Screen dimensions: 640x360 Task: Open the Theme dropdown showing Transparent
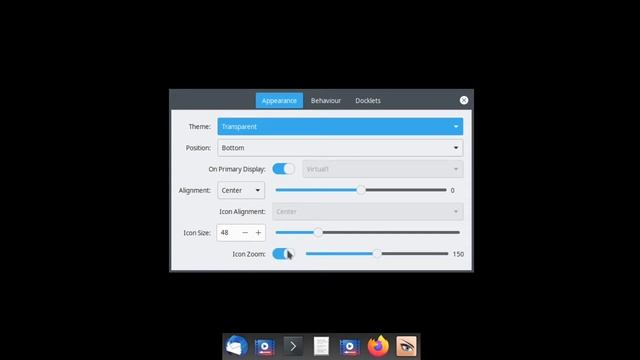point(340,127)
